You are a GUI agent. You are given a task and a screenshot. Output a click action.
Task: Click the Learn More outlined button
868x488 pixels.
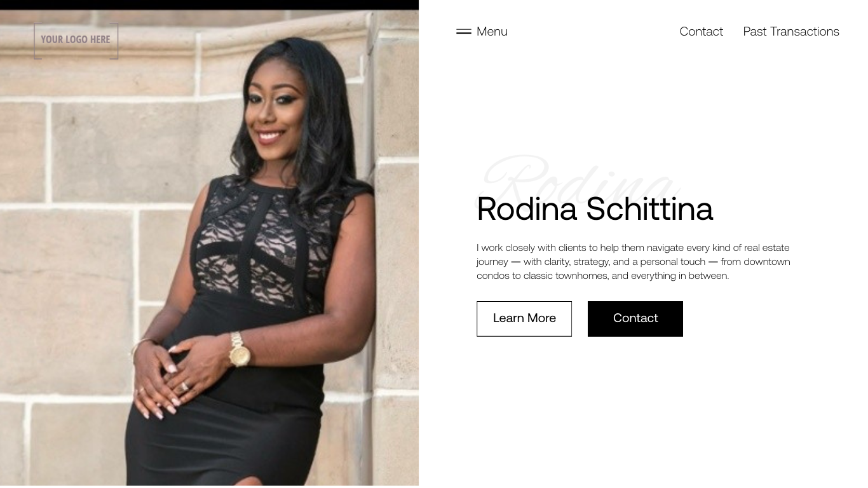(524, 318)
